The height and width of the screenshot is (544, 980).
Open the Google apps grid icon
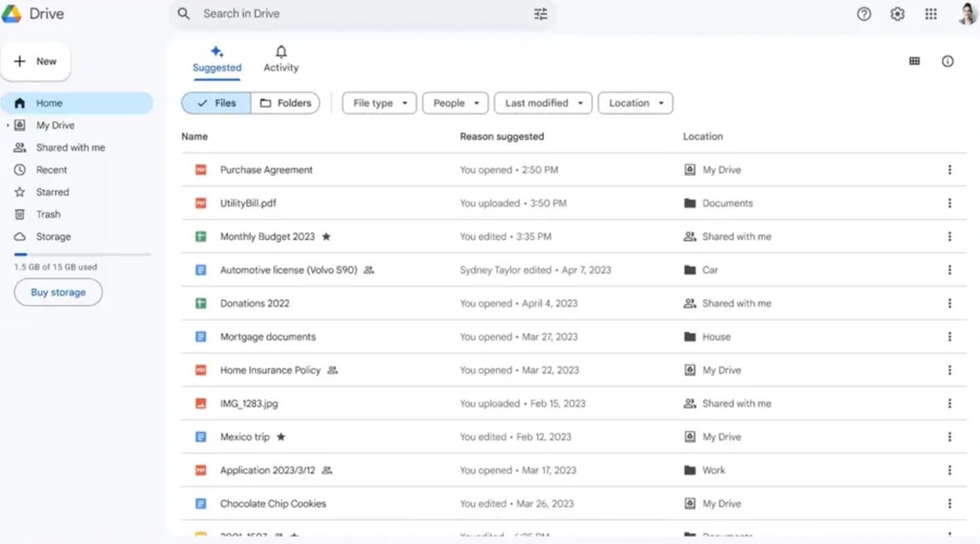[931, 14]
